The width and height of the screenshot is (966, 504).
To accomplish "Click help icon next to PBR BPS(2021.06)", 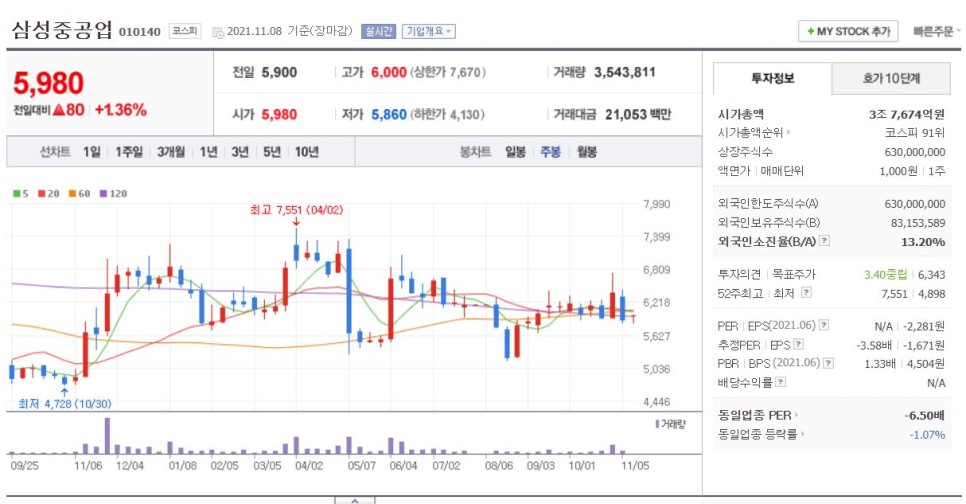I will (829, 363).
